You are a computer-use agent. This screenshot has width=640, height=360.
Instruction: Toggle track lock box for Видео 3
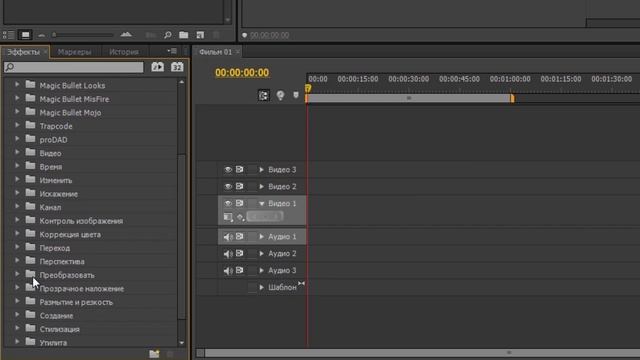pyautogui.click(x=252, y=169)
